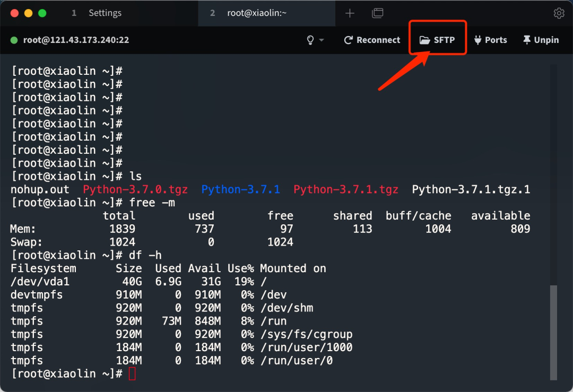
Task: Click the 6.9G used value
Action: [168, 282]
